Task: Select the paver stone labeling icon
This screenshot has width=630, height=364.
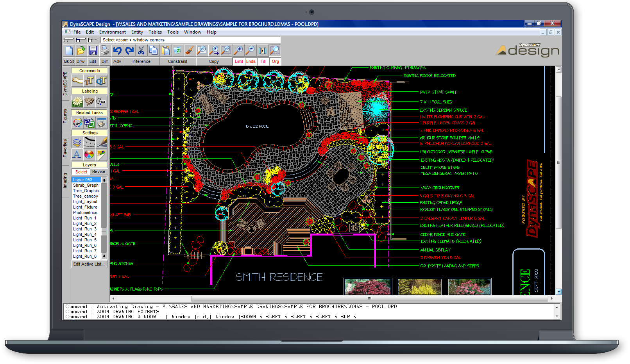Action: (x=89, y=102)
